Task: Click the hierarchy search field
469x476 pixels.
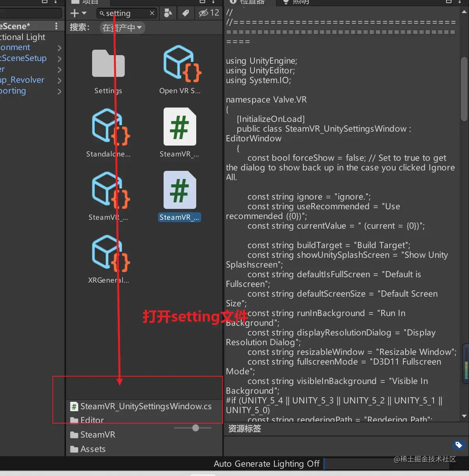Action: [31, 13]
